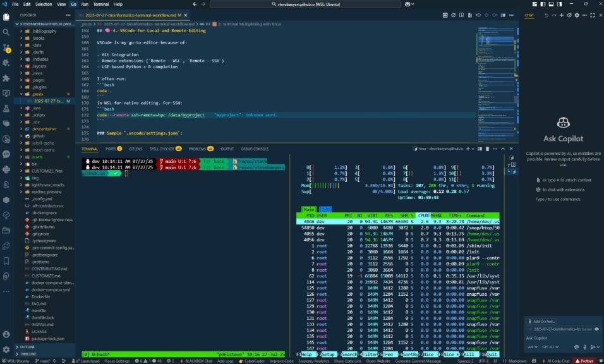Open editor more actions ellipsis
Viewport: 604px width, 364px height.
511,15
